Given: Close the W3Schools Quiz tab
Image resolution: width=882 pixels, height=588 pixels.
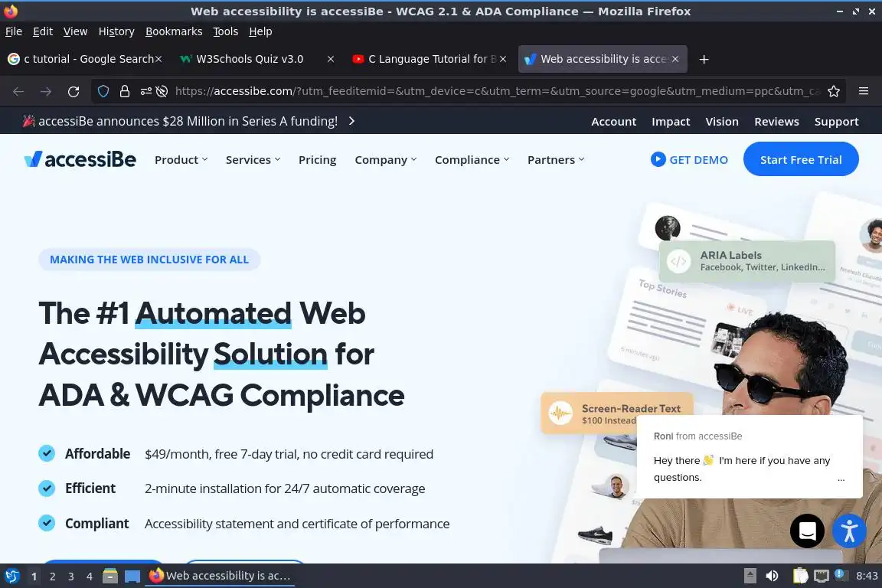Looking at the screenshot, I should tap(331, 59).
